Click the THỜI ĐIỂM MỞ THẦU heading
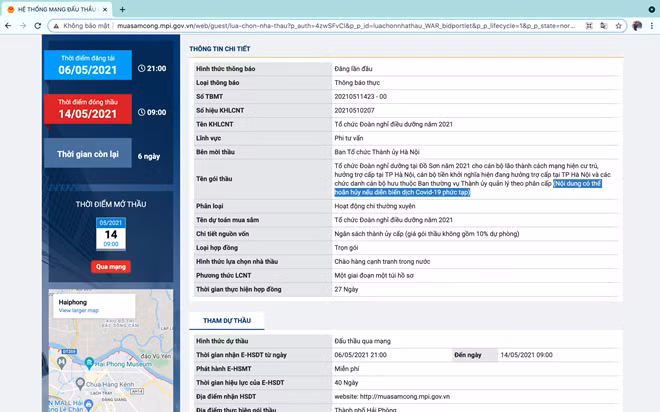Viewport: 660px width, 412px height. [111, 204]
